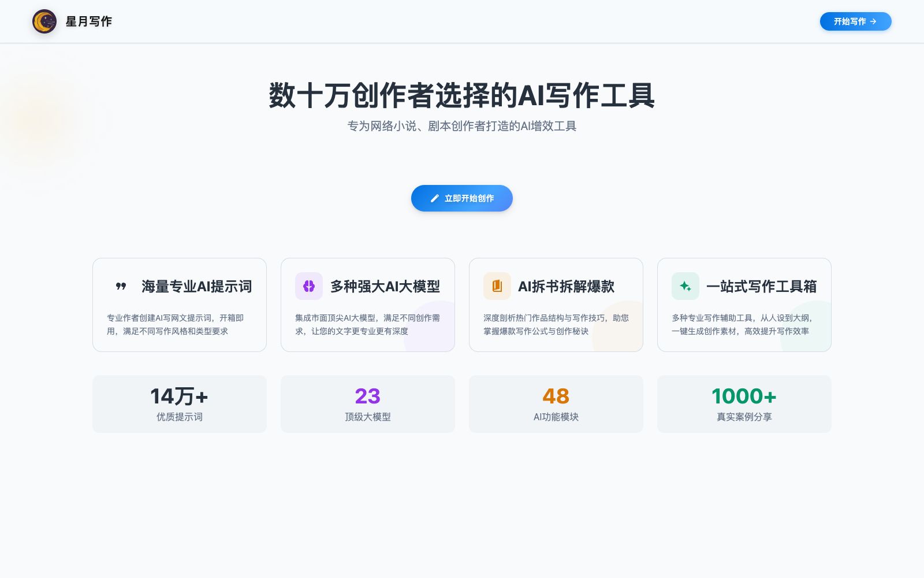Screen dimensions: 924x578
Task: Click the orange book icon for AI拆书
Action: [x=497, y=286]
